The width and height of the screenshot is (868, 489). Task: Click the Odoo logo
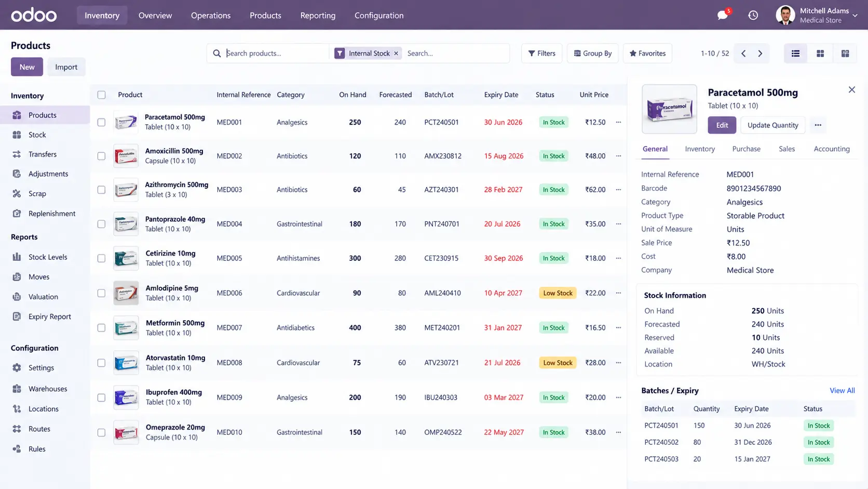[34, 15]
